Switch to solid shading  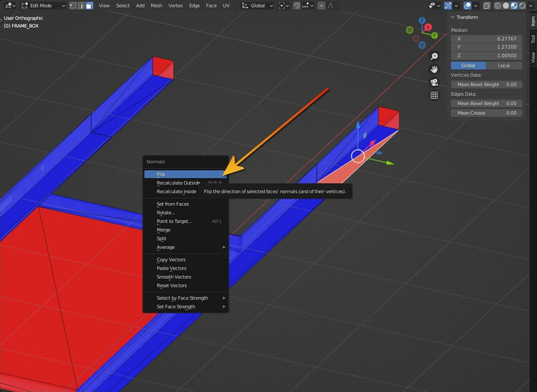click(x=505, y=6)
